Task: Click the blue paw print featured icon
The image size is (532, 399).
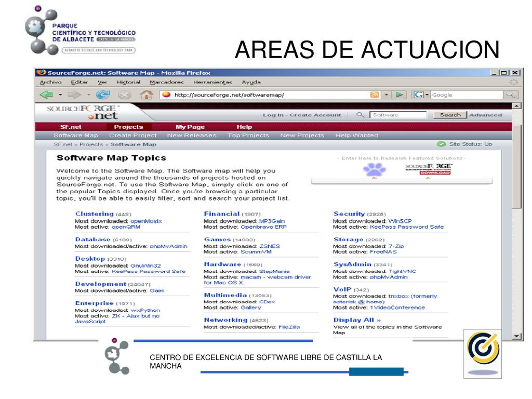Action: coord(375,170)
